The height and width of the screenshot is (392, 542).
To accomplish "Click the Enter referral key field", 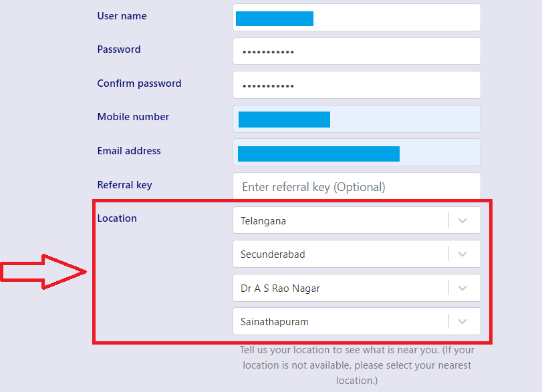I will click(357, 187).
